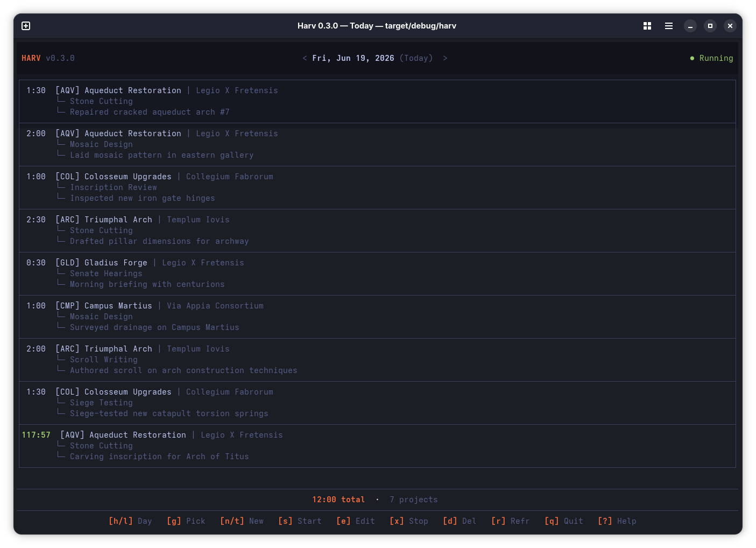Click the HARV v0.3.0 logo text
The width and height of the screenshot is (756, 548).
48,58
